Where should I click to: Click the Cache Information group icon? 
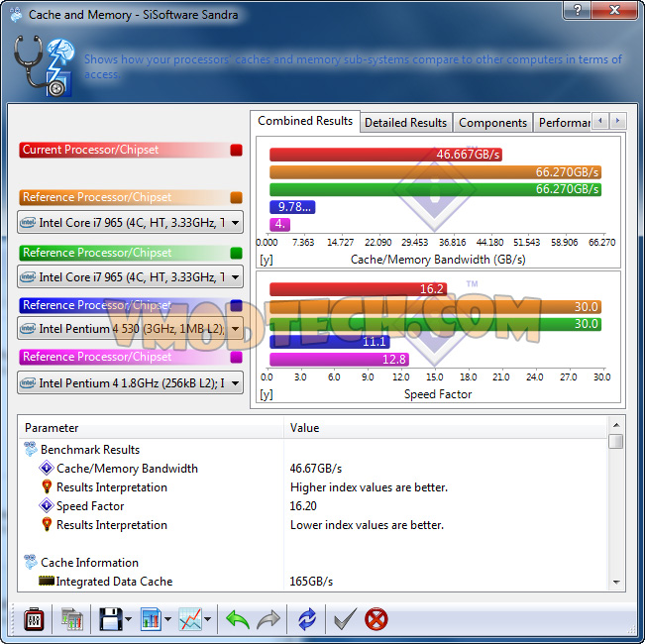[31, 562]
